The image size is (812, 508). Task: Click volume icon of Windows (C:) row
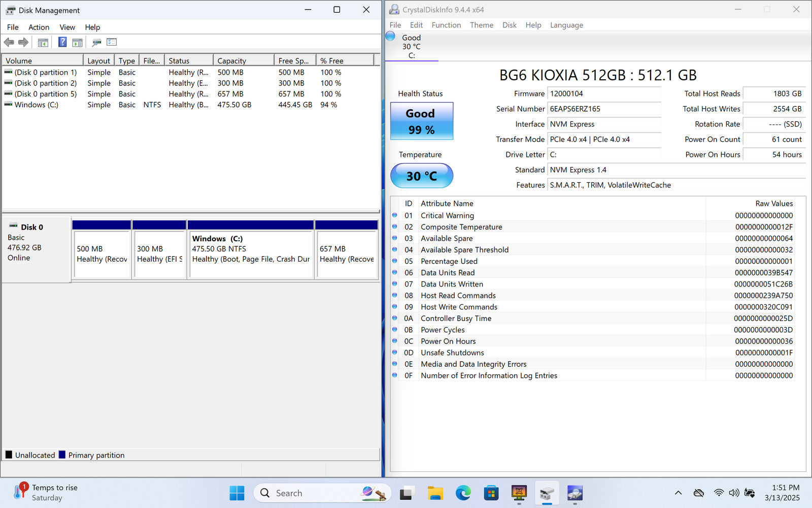[8, 104]
